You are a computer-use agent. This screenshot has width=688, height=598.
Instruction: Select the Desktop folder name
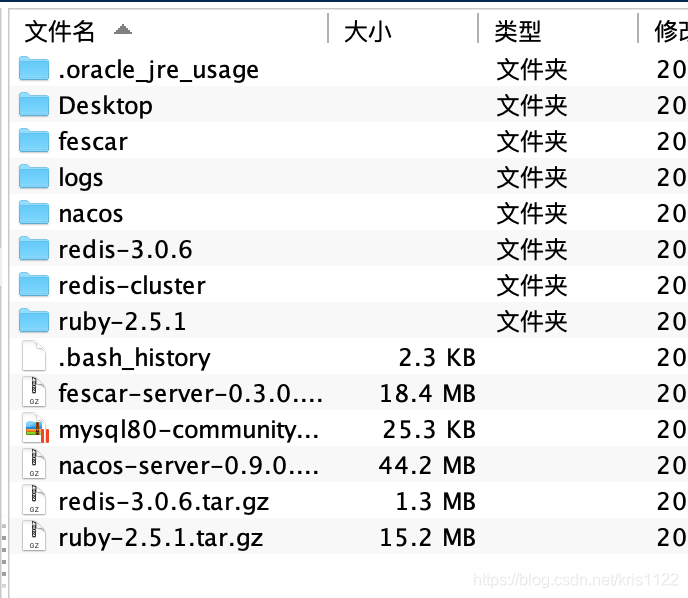point(106,106)
